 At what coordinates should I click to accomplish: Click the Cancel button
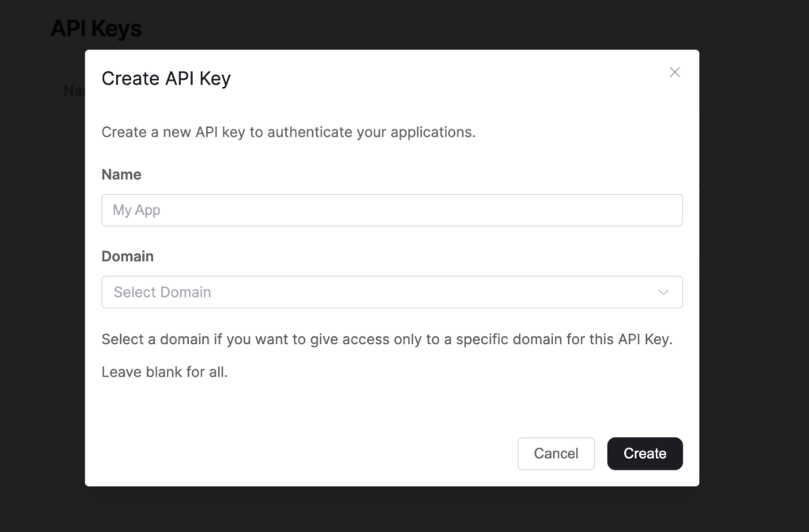coord(556,453)
